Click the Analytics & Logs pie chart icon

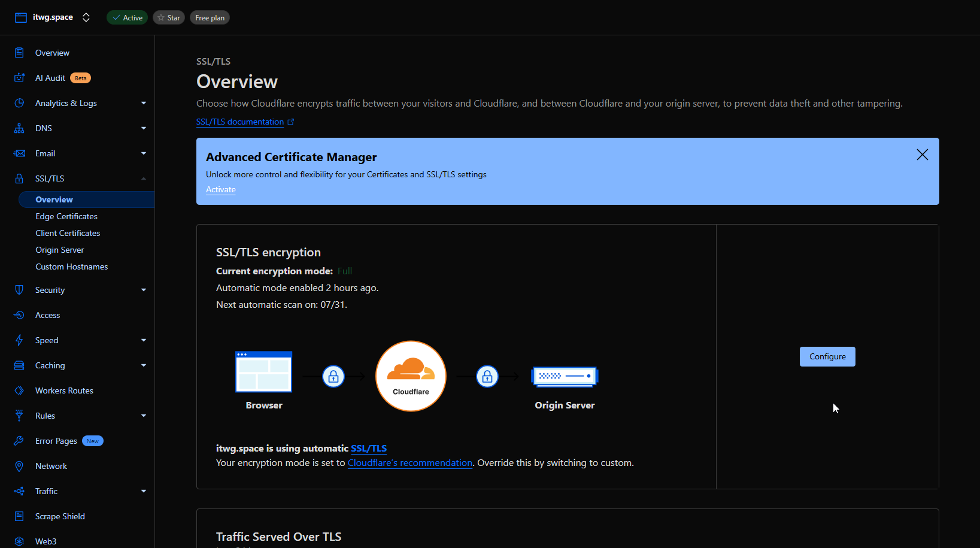coord(19,103)
